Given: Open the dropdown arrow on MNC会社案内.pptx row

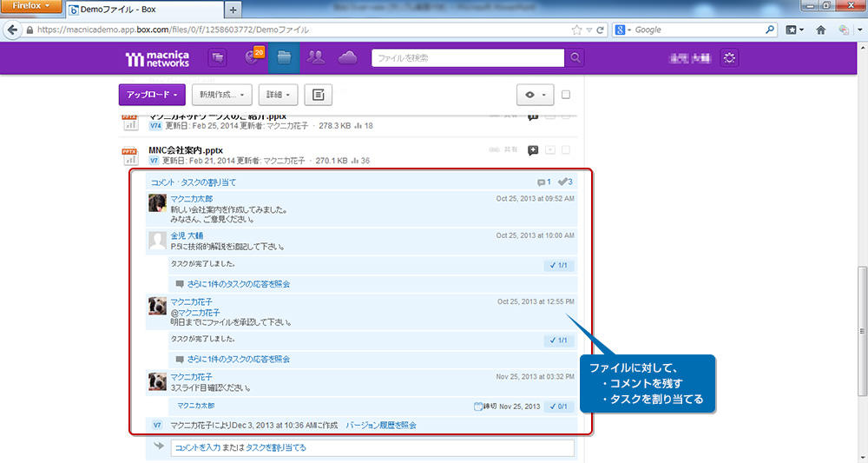Looking at the screenshot, I should click(x=550, y=150).
